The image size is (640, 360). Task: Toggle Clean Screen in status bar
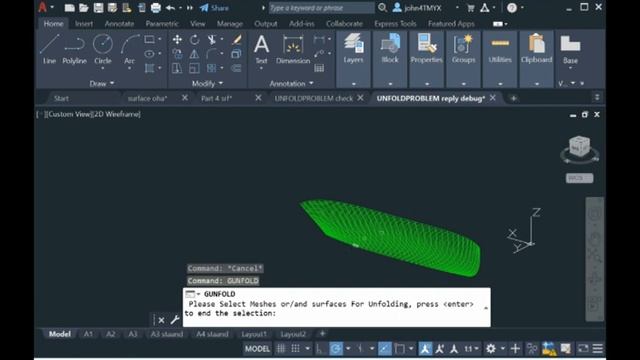tap(583, 349)
